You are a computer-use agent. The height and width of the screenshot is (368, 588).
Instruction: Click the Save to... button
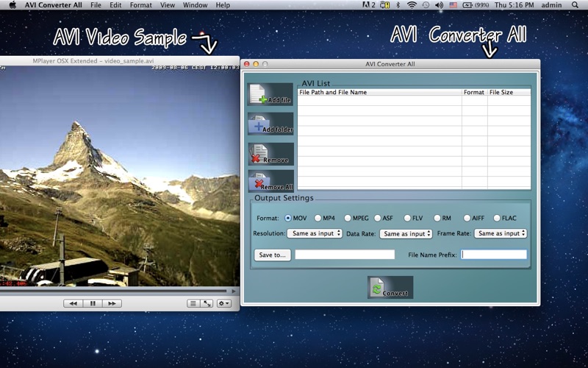click(272, 255)
